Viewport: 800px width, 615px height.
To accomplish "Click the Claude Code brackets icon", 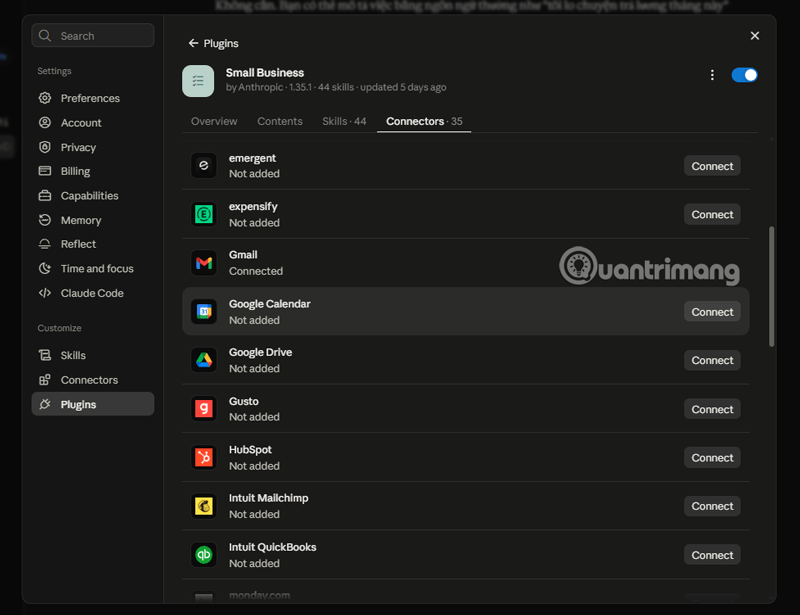I will [x=45, y=293].
